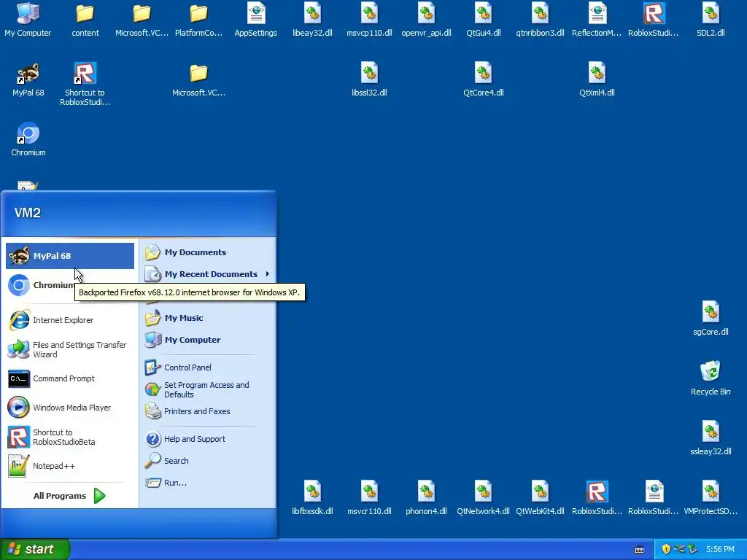Viewport: 747px width, 560px height.
Task: Open Help and Support
Action: pyautogui.click(x=208, y=439)
